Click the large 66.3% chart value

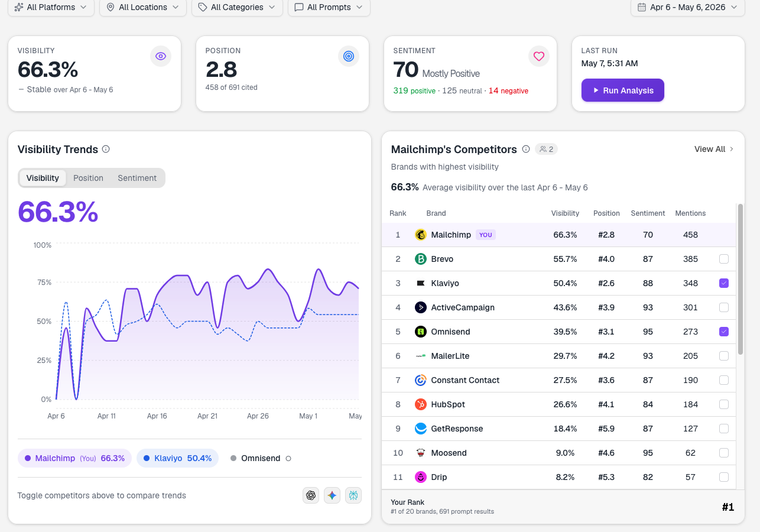click(x=58, y=212)
